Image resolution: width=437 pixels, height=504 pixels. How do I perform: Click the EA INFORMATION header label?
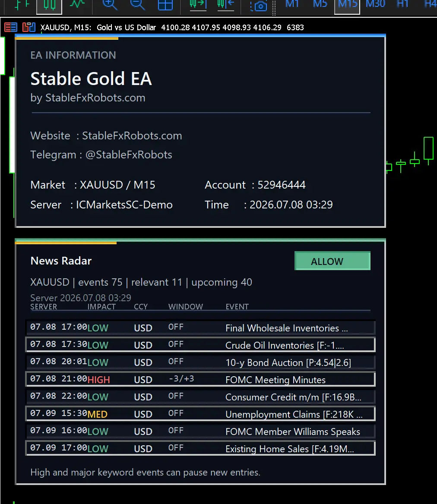tap(73, 55)
